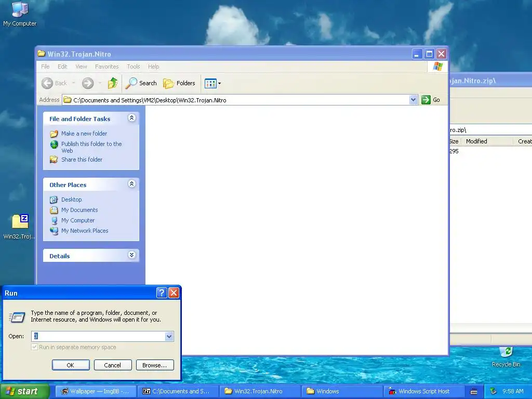
Task: Close the Run dialog
Action: tap(174, 293)
